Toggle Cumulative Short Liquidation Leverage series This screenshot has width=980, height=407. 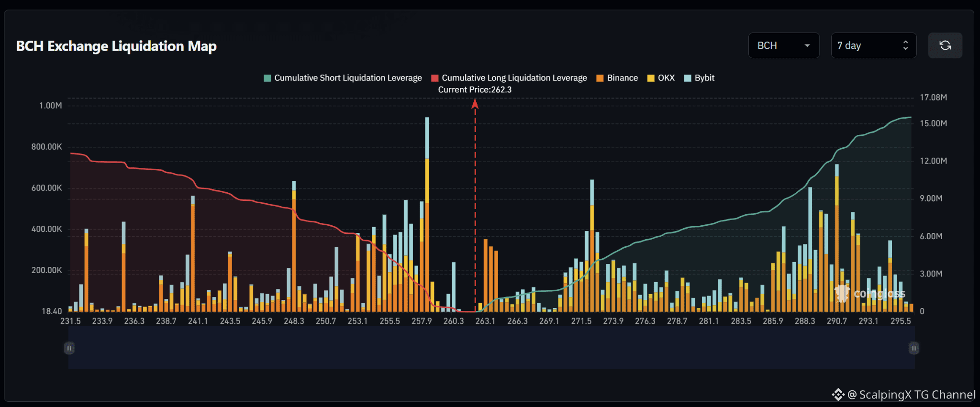(343, 78)
